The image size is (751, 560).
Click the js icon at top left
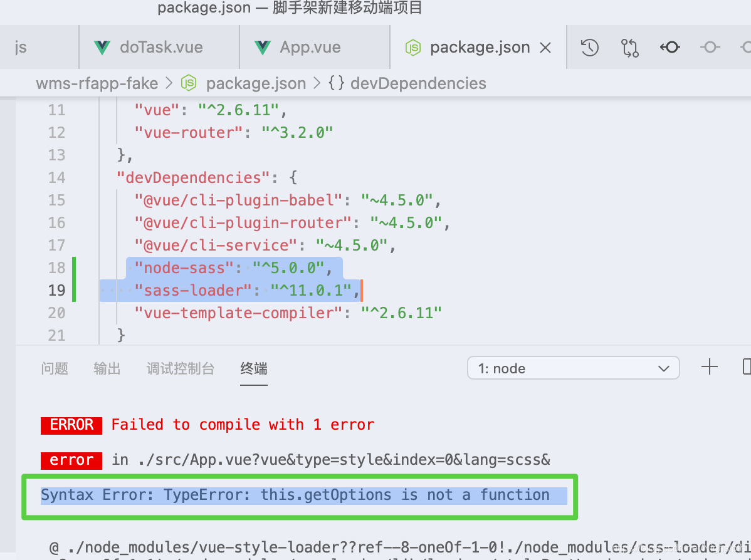[x=20, y=46]
